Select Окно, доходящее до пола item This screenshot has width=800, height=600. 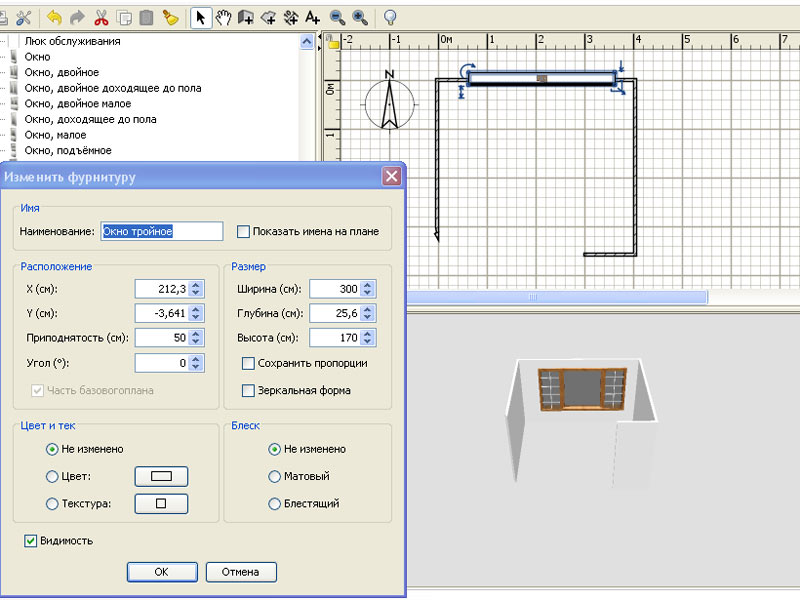[x=90, y=119]
